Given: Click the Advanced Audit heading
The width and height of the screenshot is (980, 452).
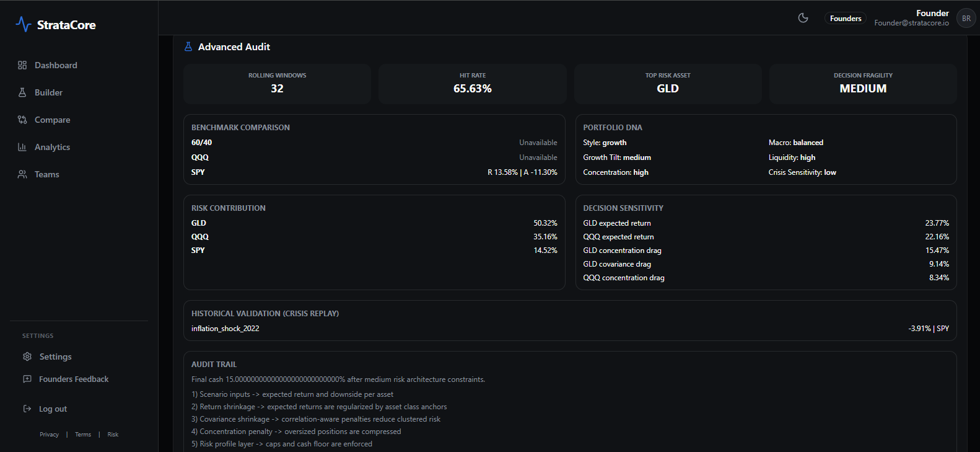Looking at the screenshot, I should 234,47.
